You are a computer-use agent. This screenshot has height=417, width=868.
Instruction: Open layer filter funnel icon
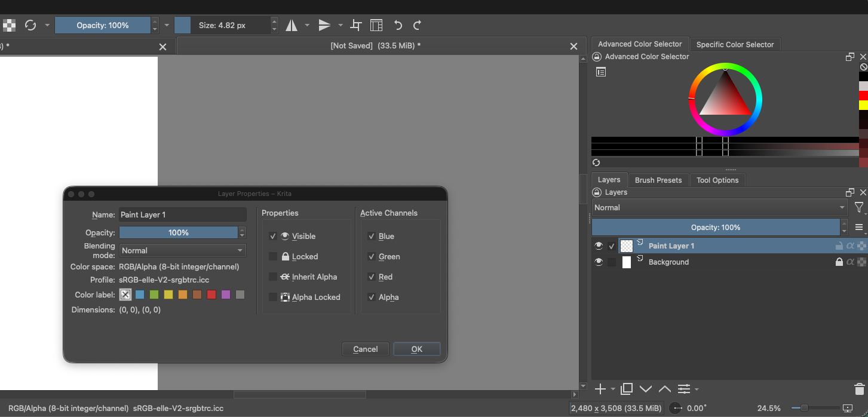pyautogui.click(x=859, y=208)
